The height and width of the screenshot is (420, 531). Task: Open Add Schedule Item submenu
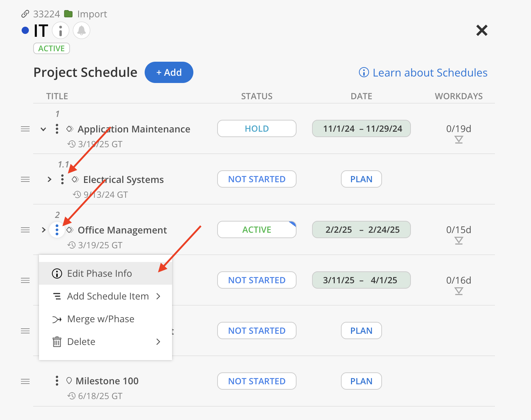click(105, 296)
